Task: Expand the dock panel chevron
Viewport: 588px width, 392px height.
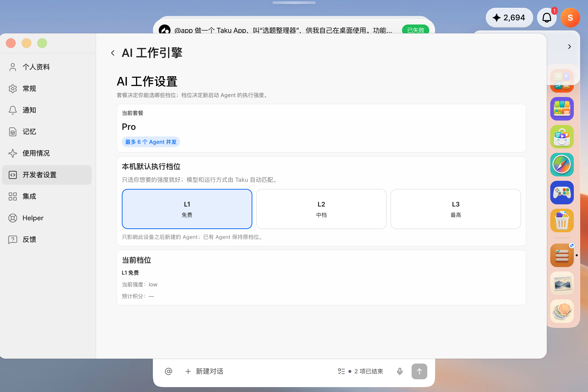Action: click(x=569, y=47)
